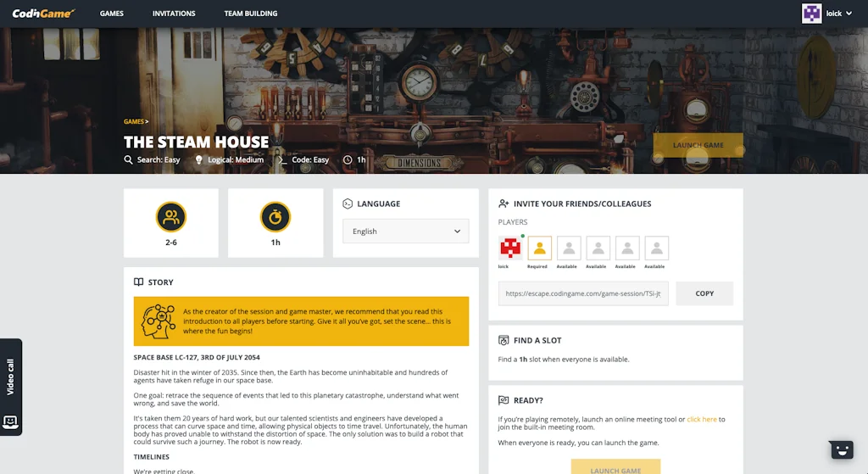This screenshot has height=474, width=868.
Task: Click Launch Game button in banner
Action: pos(698,145)
